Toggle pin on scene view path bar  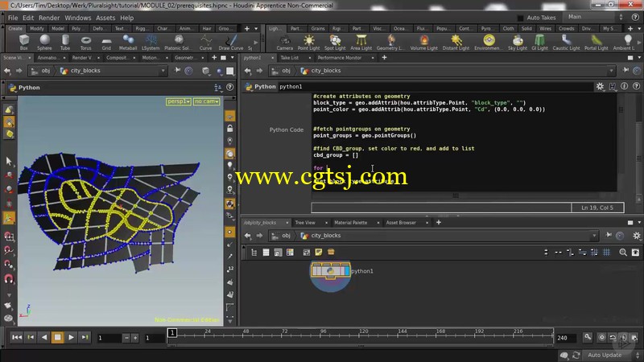pos(177,70)
